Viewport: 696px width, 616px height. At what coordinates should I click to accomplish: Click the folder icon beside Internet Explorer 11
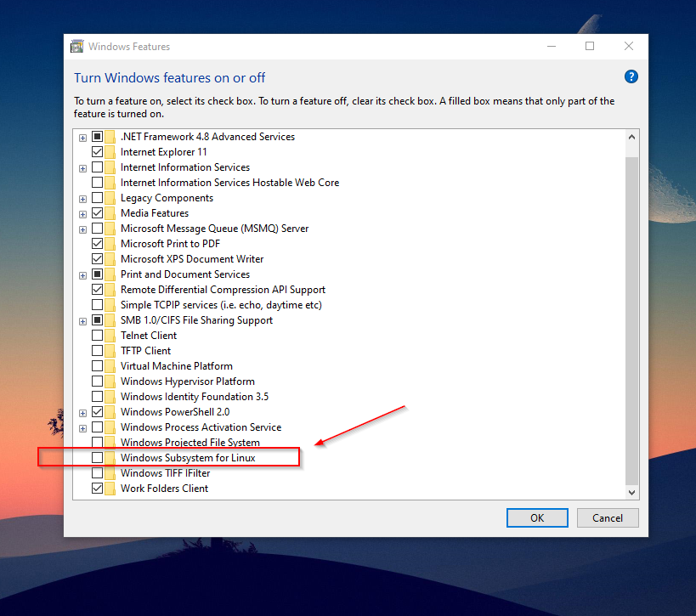coord(110,152)
